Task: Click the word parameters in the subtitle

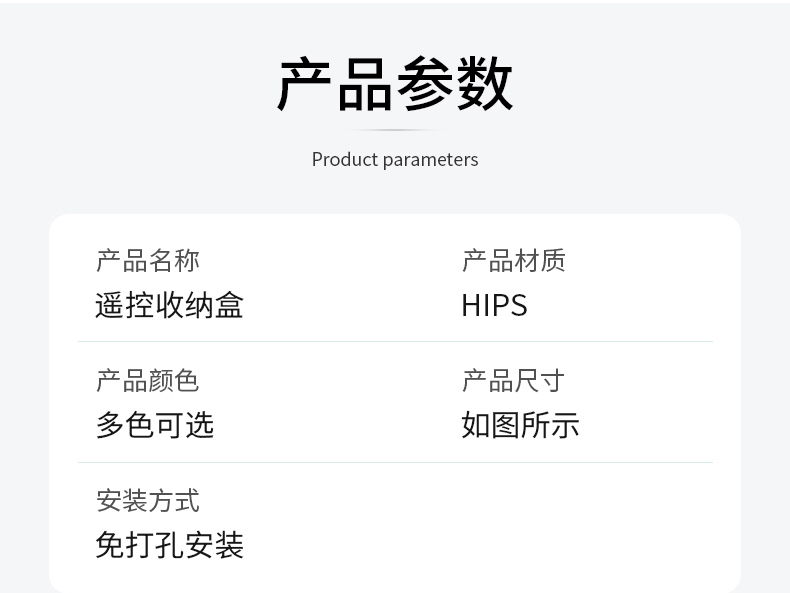Action: coord(430,160)
